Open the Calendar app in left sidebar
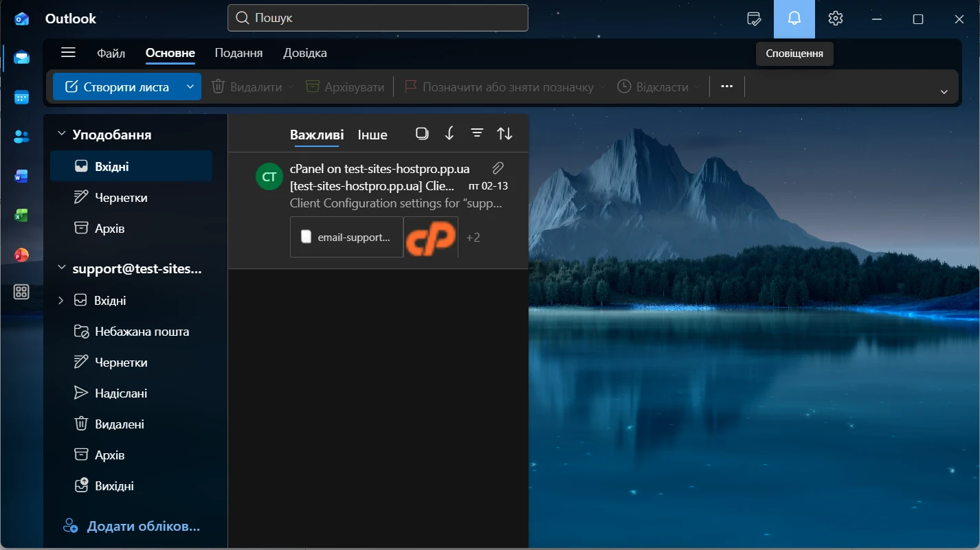 (21, 98)
